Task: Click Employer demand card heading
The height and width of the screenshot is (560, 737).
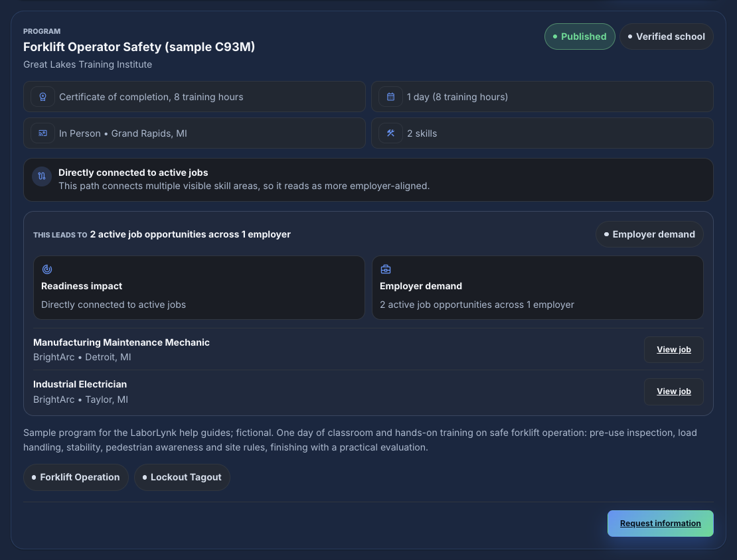Action: 421,286
